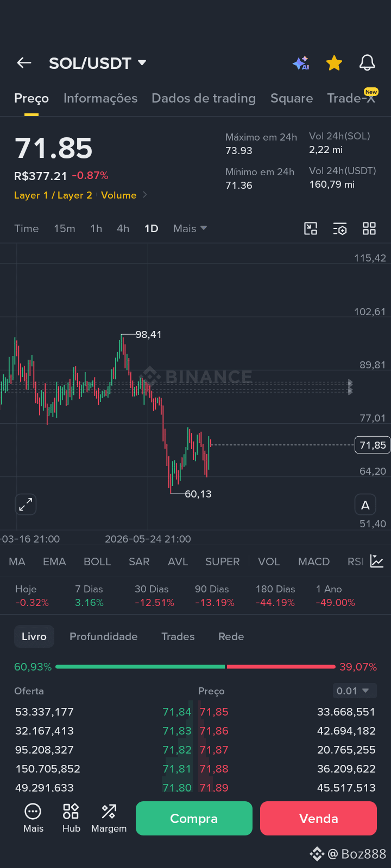Tap the back arrow icon
Image resolution: width=391 pixels, height=868 pixels.
tap(24, 63)
